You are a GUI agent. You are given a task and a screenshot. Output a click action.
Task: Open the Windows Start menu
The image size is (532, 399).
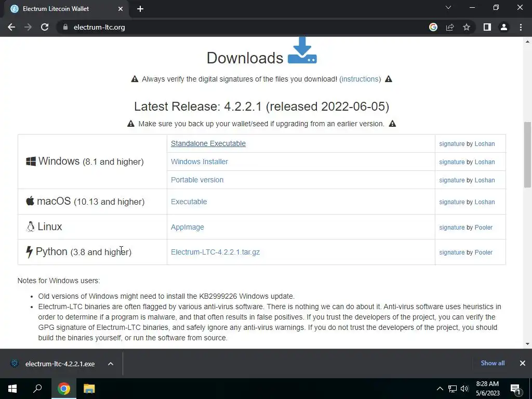(12, 389)
